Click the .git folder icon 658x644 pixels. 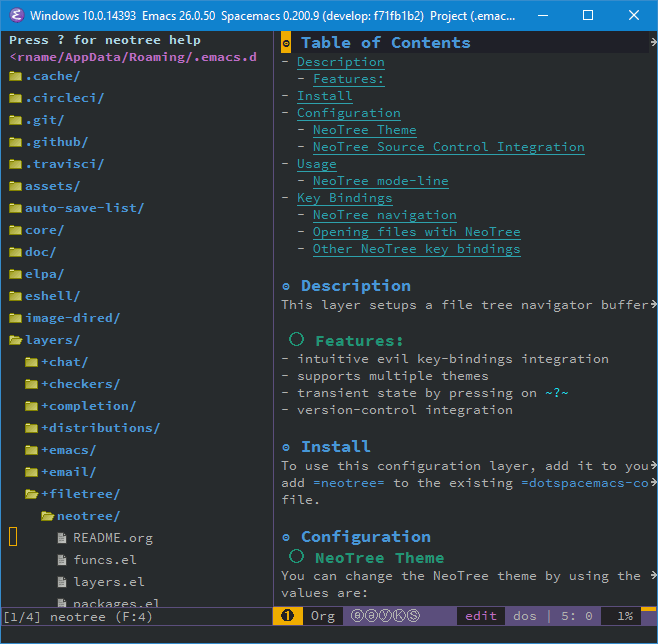coord(16,120)
